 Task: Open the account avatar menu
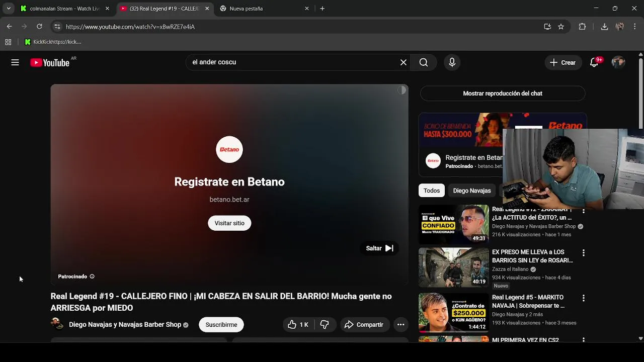[618, 62]
